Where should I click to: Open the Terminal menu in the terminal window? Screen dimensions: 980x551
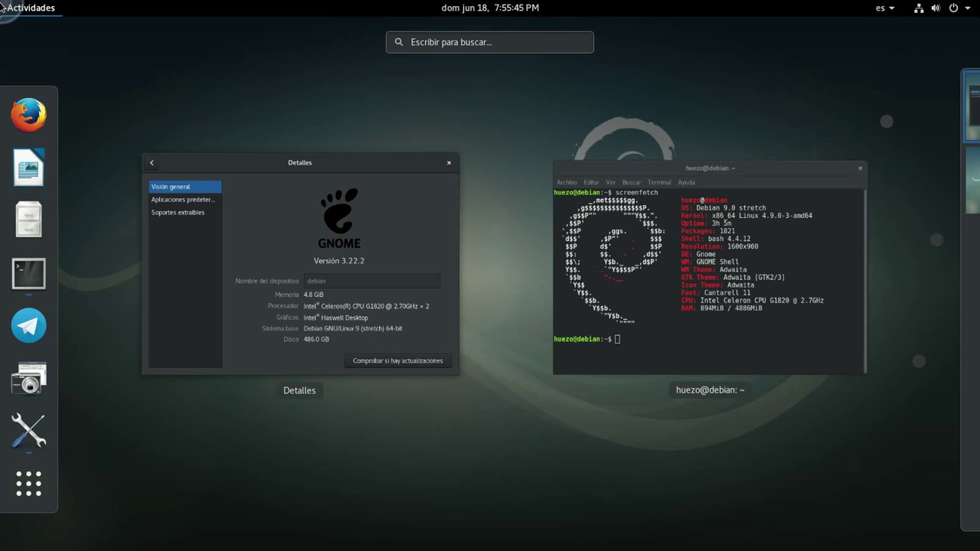(658, 182)
